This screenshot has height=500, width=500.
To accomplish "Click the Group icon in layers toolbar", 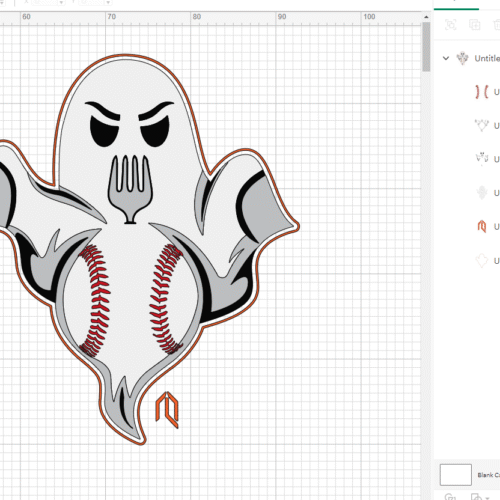I will point(451,25).
